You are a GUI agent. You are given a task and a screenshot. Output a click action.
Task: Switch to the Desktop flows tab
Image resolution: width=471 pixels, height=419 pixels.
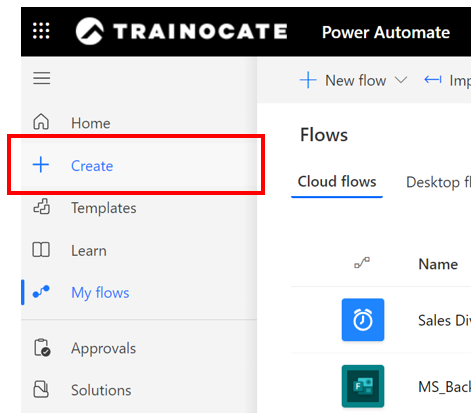(438, 182)
